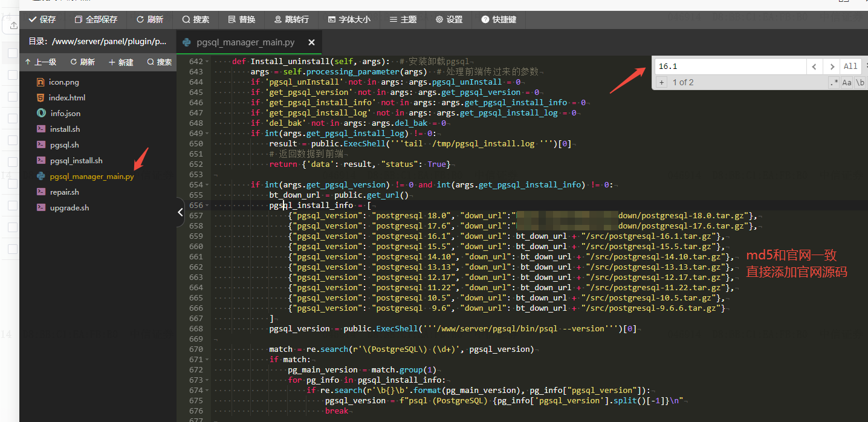Fold the for loop at line 673
The width and height of the screenshot is (868, 422).
207,380
